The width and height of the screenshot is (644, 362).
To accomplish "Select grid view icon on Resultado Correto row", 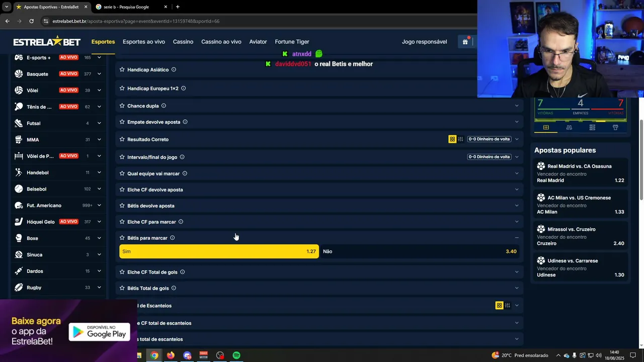I will (452, 139).
